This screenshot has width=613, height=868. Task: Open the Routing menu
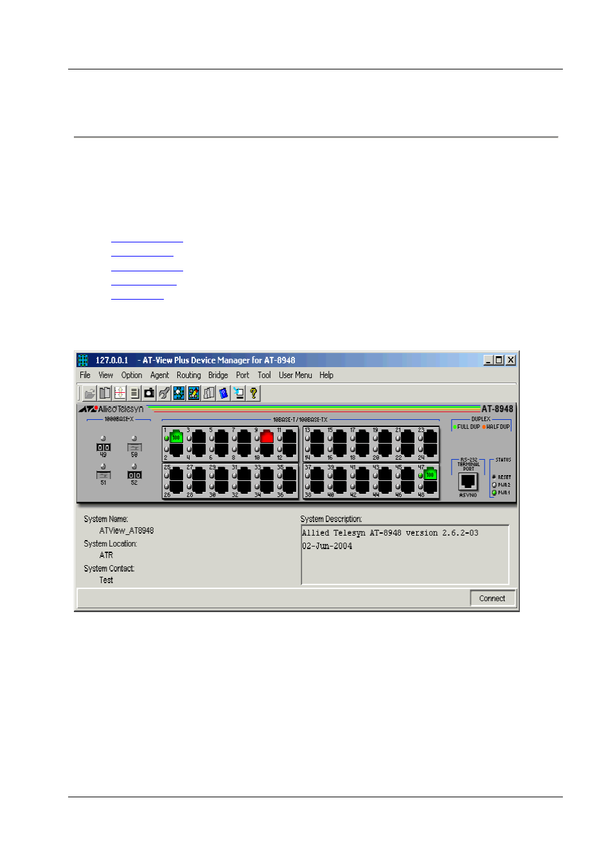click(189, 375)
